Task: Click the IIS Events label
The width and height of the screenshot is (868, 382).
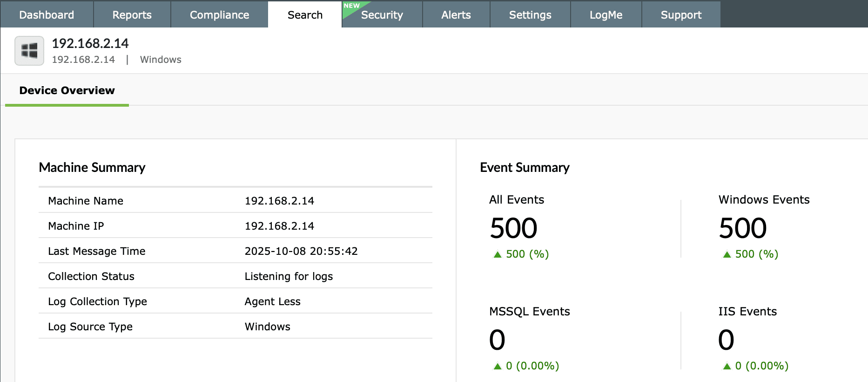Action: click(747, 311)
